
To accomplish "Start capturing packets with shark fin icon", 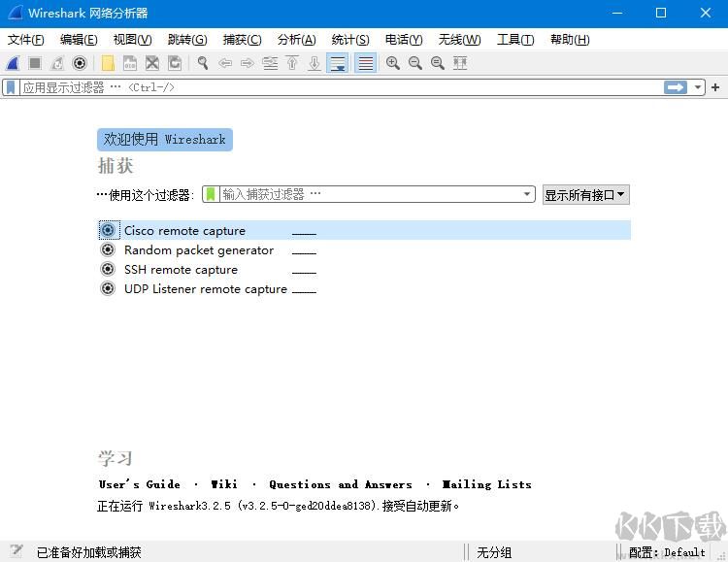I will 13,63.
